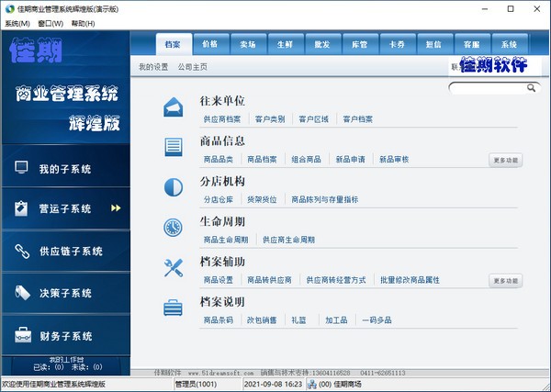Click the magnifier search icon
The width and height of the screenshot is (551, 392).
[x=531, y=88]
